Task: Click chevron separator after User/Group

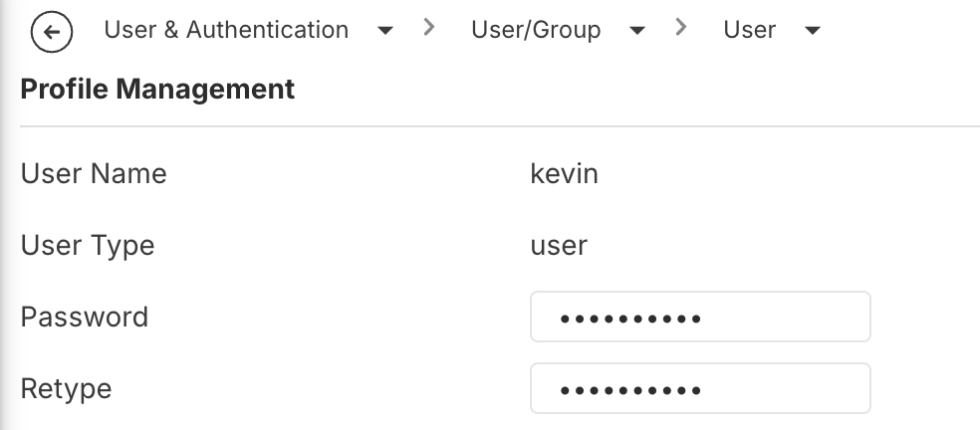Action: tap(681, 27)
